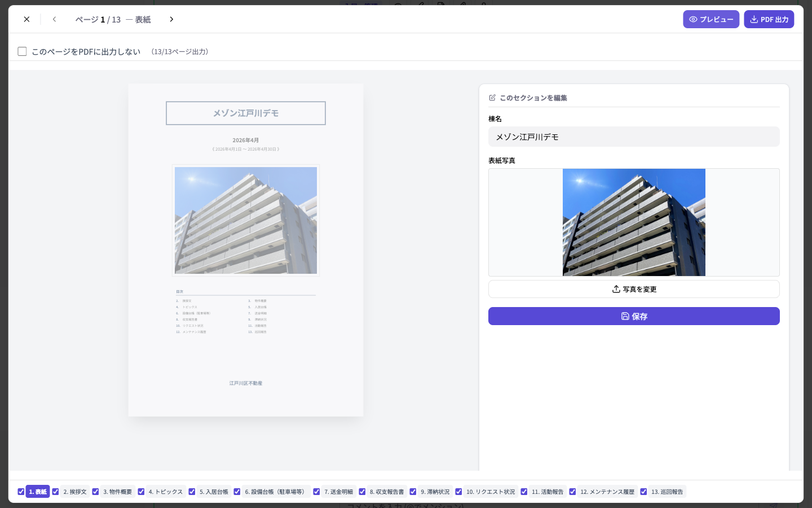
Task: Go to next page chevron
Action: [171, 19]
